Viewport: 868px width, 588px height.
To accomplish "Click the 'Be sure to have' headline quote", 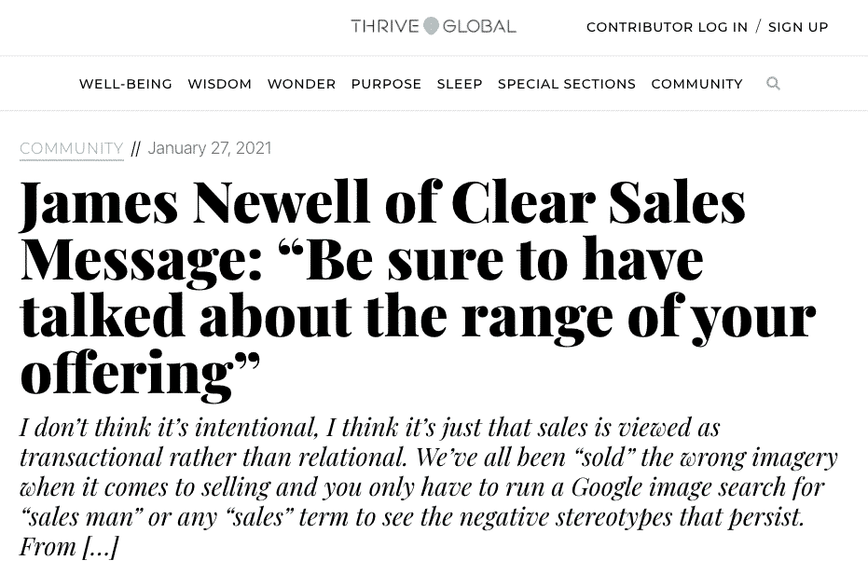I will click(x=491, y=259).
